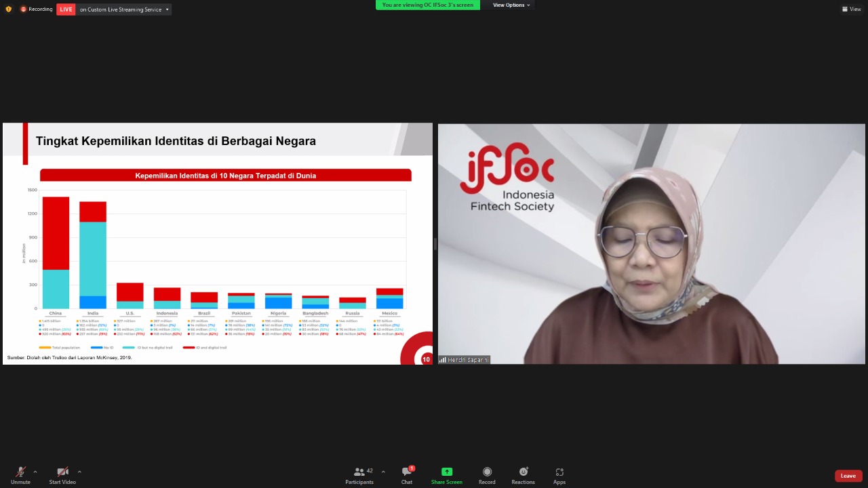The image size is (868, 488).
Task: Click the security shield icon top left
Action: tap(8, 9)
